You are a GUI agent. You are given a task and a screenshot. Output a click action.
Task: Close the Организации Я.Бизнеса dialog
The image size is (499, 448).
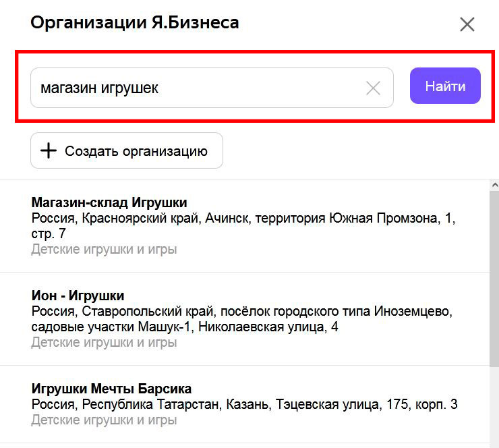tap(467, 24)
